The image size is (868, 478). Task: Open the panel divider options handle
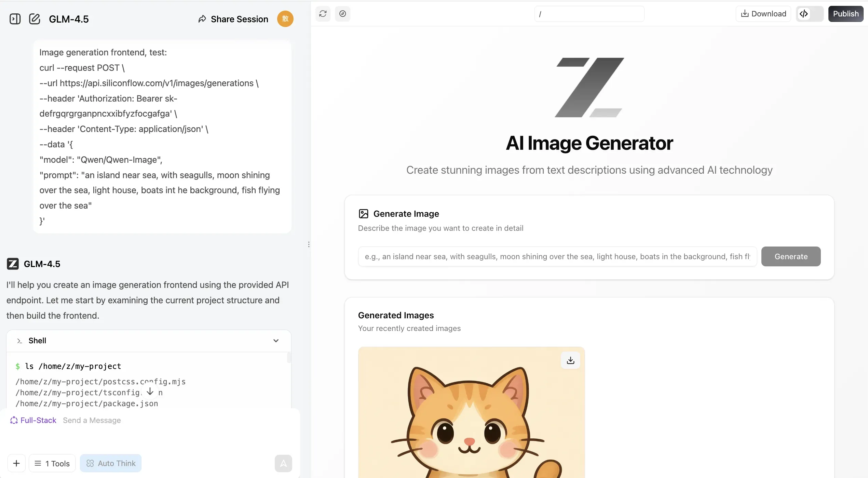click(x=309, y=244)
